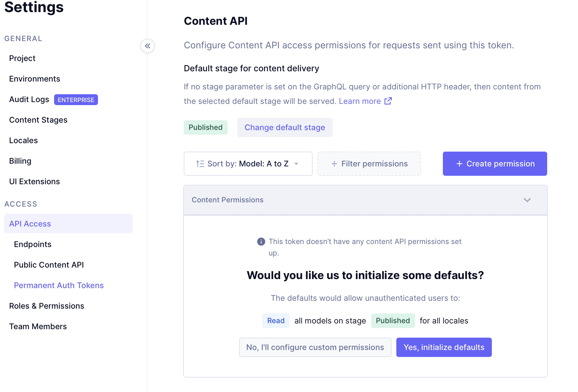
Task: Collapse the settings sidebar using the double-chevron icon
Action: coord(147,46)
